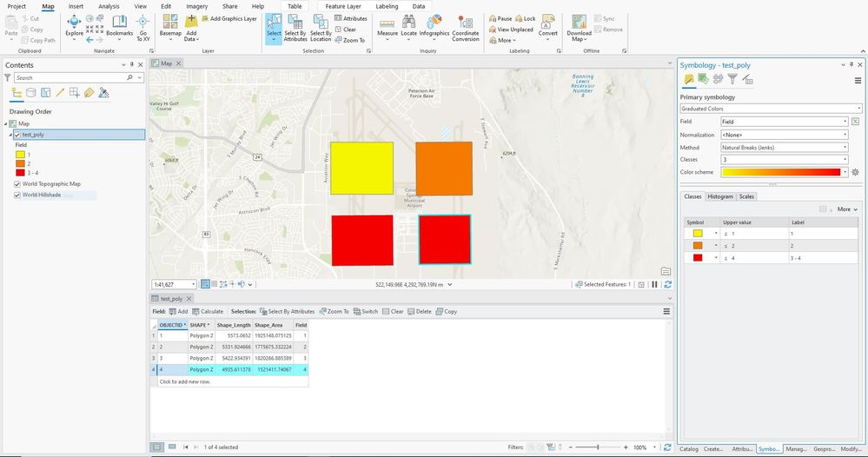Refresh the map view

(667, 284)
